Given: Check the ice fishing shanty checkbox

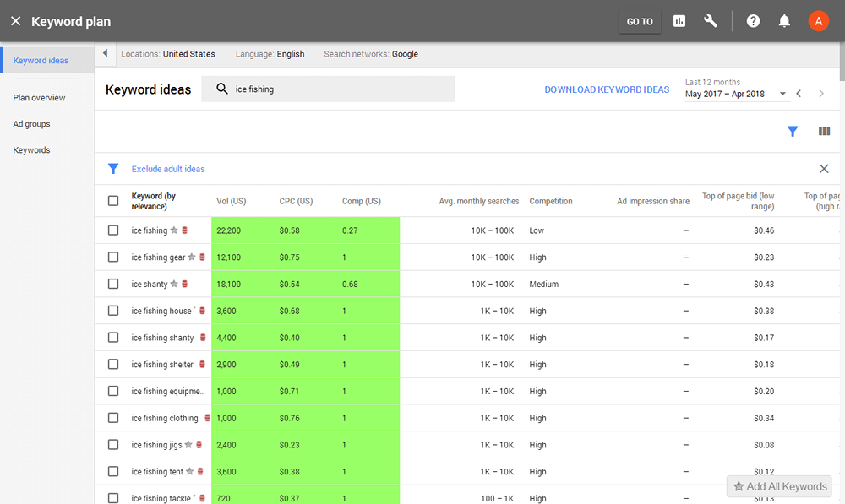Looking at the screenshot, I should (113, 338).
